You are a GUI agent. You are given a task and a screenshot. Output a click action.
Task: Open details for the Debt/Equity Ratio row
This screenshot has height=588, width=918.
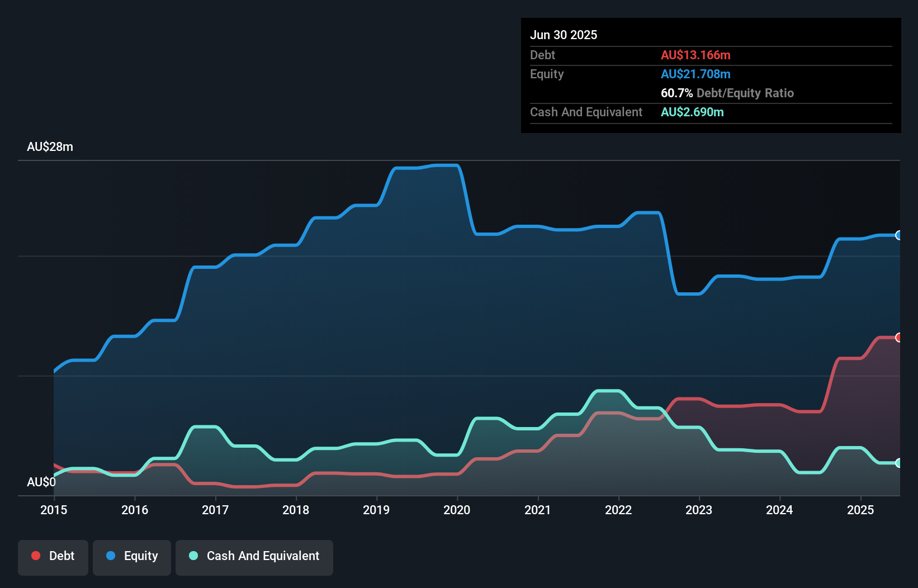(727, 93)
